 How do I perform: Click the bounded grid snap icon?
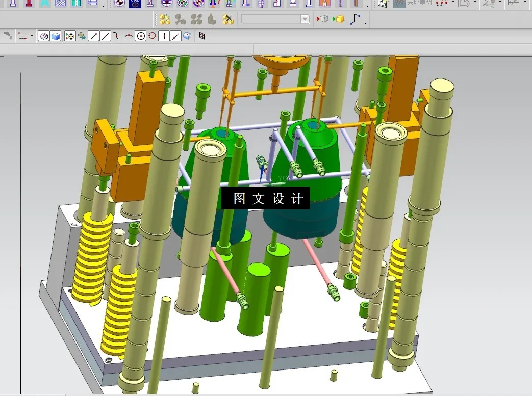point(202,36)
